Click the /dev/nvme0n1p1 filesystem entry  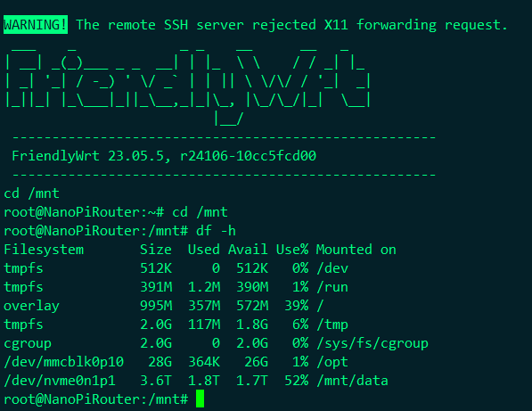pyautogui.click(x=60, y=381)
